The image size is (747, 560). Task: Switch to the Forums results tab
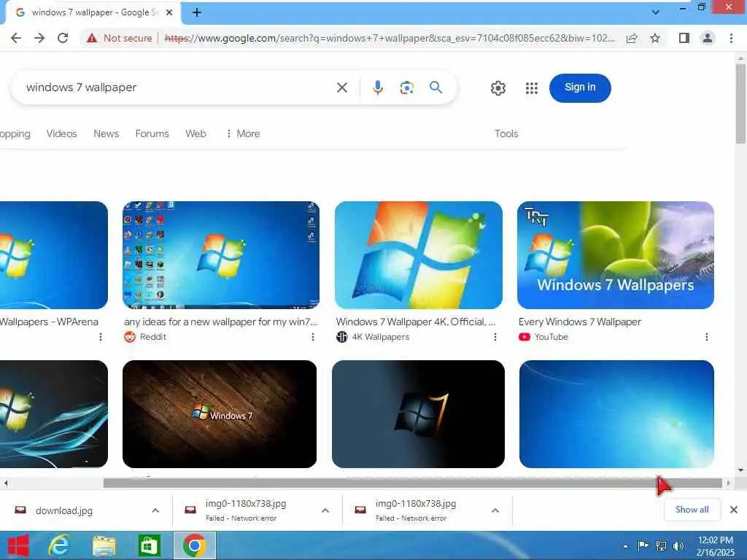pos(152,134)
